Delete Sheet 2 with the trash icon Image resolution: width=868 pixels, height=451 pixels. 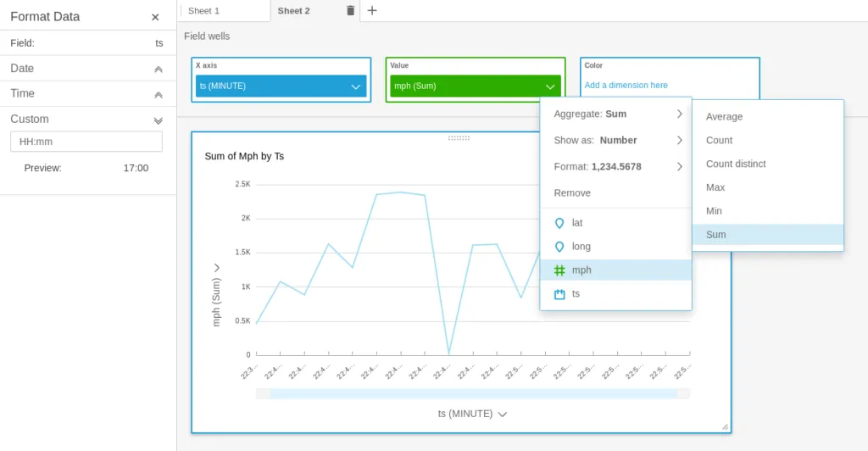coord(351,10)
